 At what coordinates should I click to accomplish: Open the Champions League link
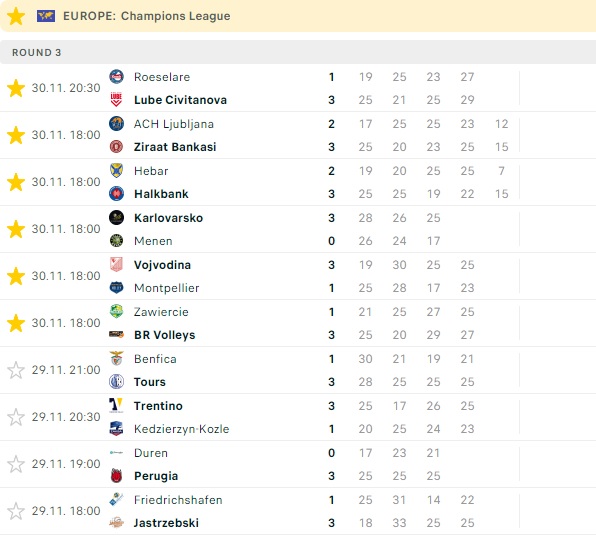176,16
